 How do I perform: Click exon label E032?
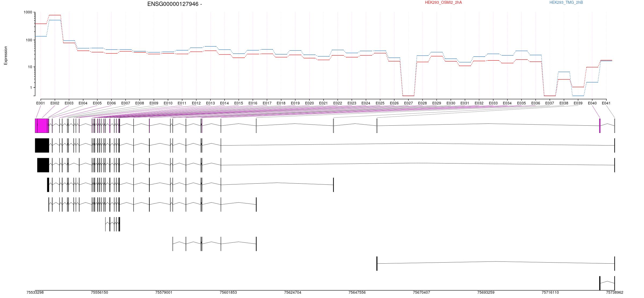click(x=479, y=103)
